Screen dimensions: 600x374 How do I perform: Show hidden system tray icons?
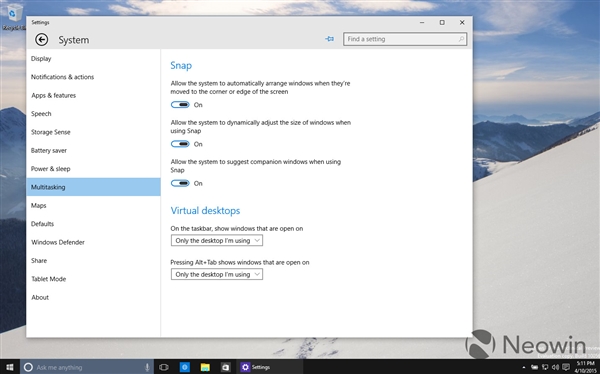(x=523, y=367)
